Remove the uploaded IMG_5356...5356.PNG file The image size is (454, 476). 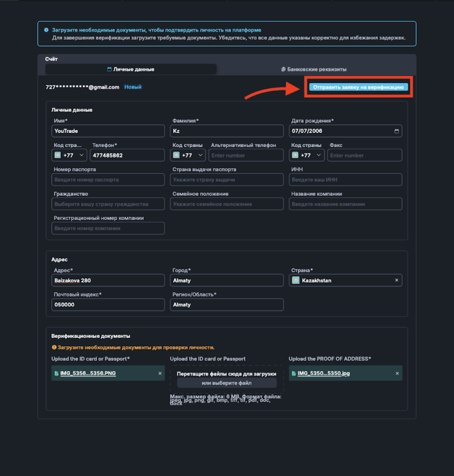tap(160, 373)
